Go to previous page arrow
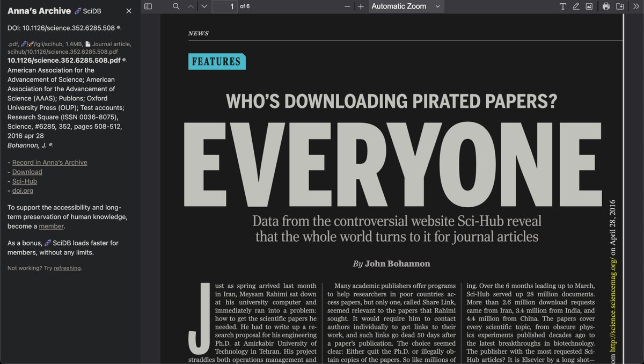644x364 pixels. coord(191,6)
